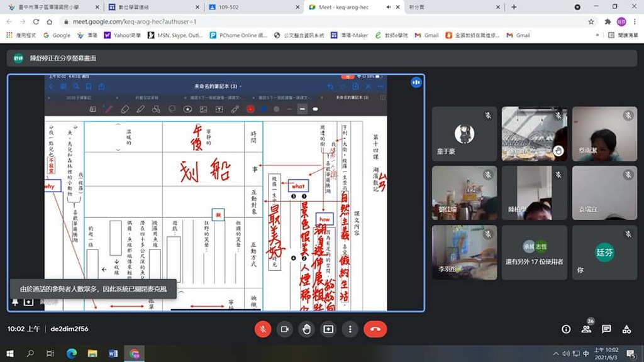Show the participants list of 26 people
644x362 pixels.
(x=587, y=329)
